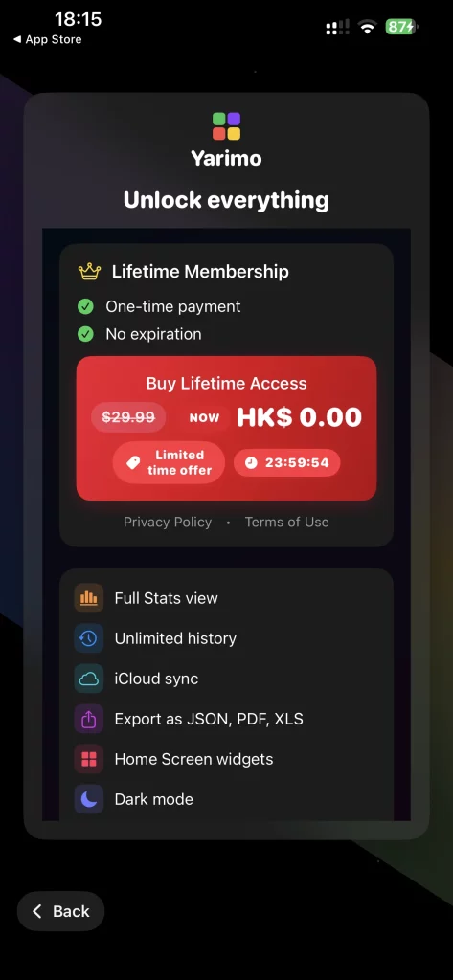Screen dimensions: 453x980
Task: Tap the 23:59:54 countdown timer pill
Action: tap(287, 462)
